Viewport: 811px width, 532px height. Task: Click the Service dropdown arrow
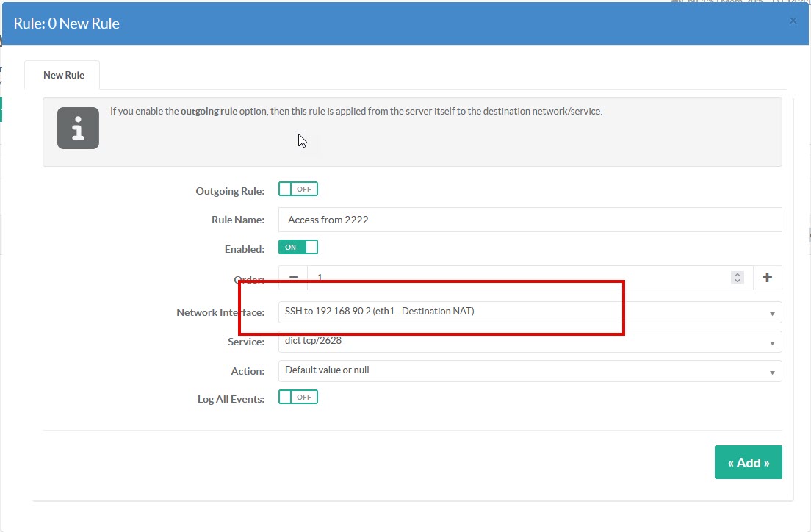tap(772, 343)
